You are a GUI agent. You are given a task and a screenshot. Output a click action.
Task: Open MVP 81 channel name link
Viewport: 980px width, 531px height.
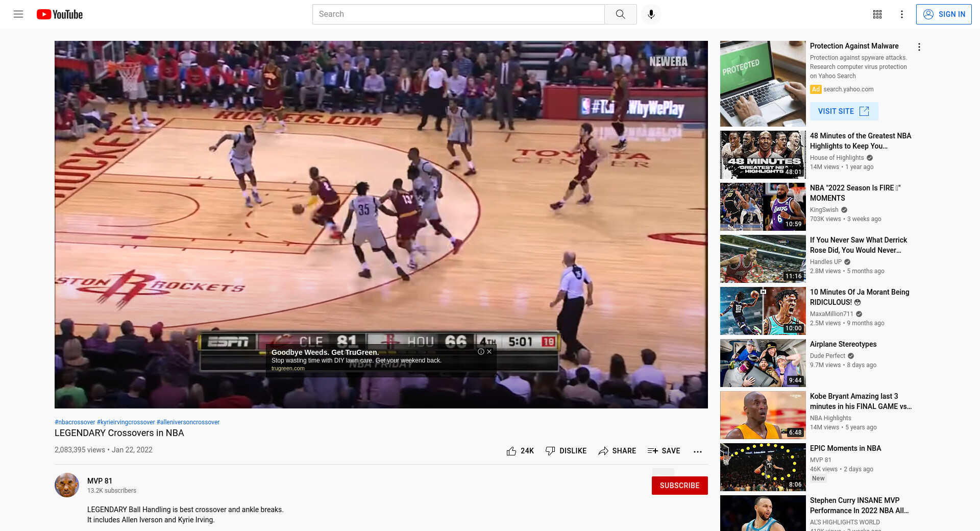100,481
